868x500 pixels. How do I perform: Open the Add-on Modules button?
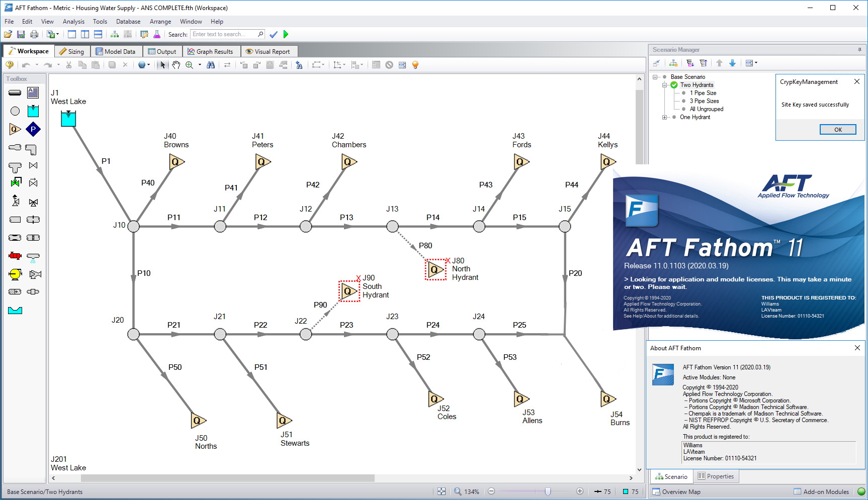821,492
